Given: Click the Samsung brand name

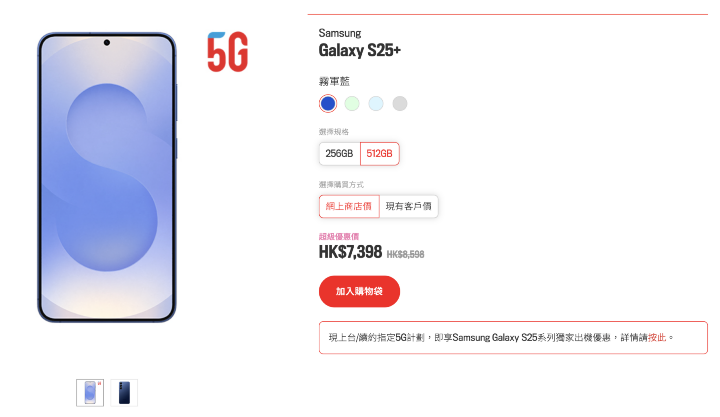Looking at the screenshot, I should point(340,33).
